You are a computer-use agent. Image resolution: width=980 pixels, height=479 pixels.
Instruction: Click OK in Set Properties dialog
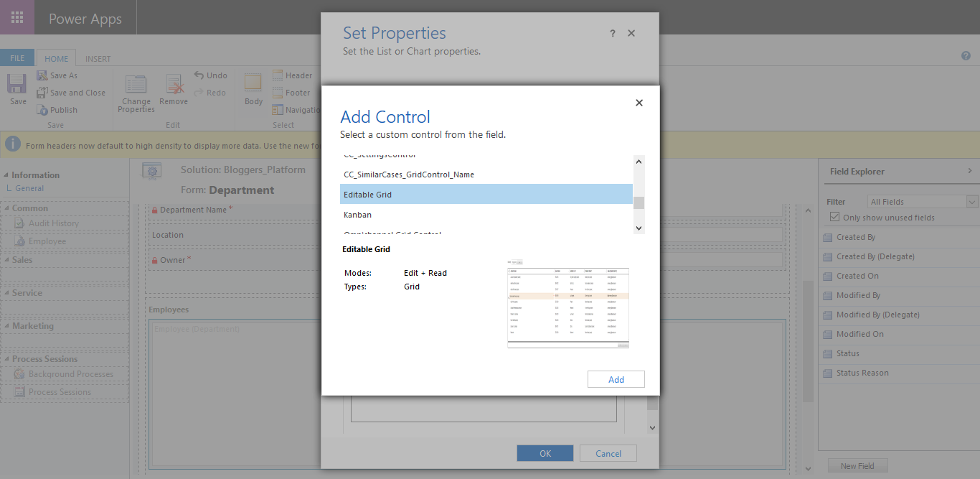click(x=545, y=453)
